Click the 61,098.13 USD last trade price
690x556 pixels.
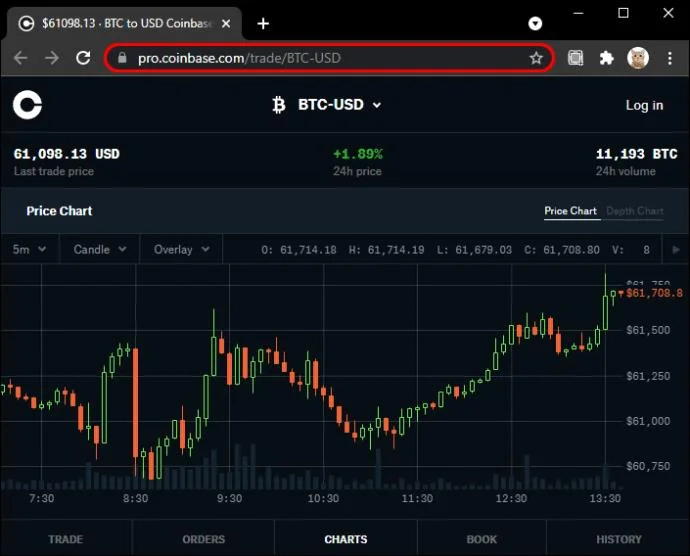[x=66, y=154]
